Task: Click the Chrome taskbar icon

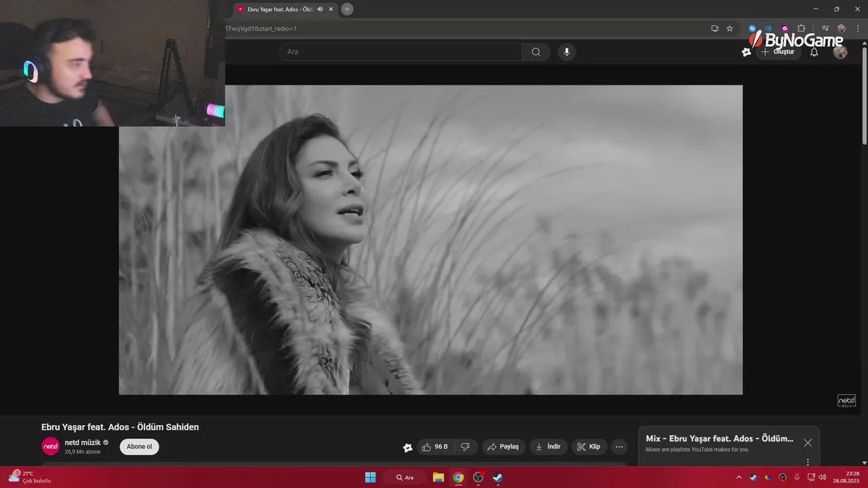Action: 458,477
